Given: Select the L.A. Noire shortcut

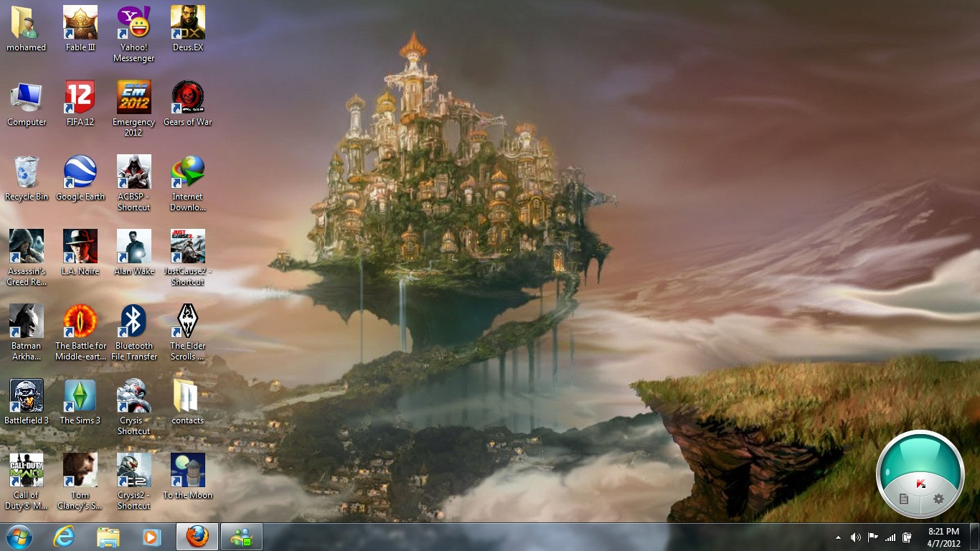Looking at the screenshot, I should [80, 253].
